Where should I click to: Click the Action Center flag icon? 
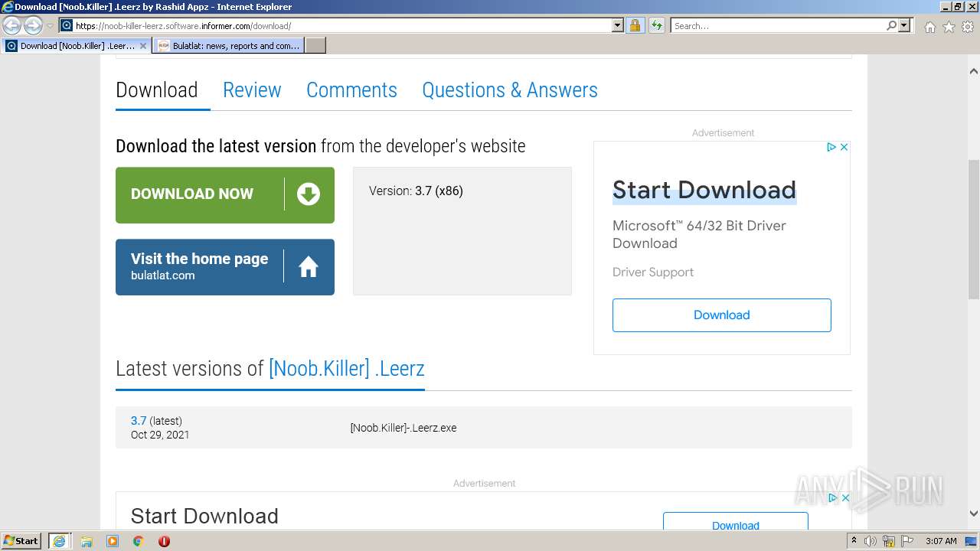point(907,541)
